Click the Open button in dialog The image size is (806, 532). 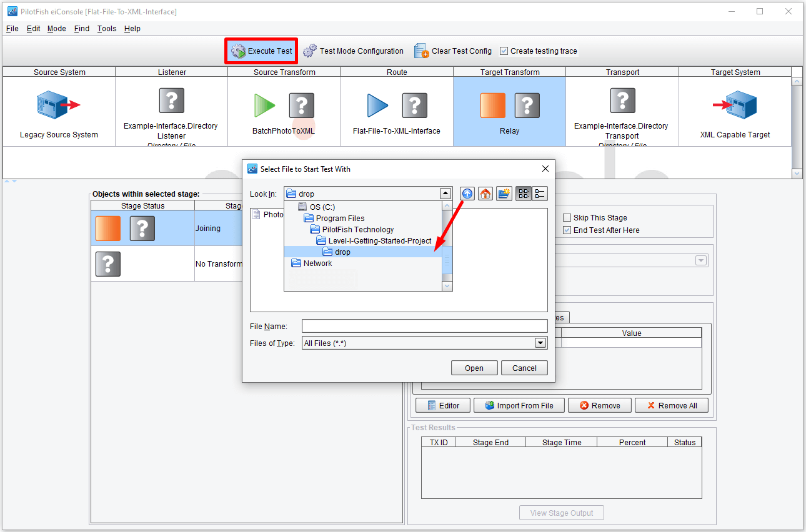click(474, 368)
